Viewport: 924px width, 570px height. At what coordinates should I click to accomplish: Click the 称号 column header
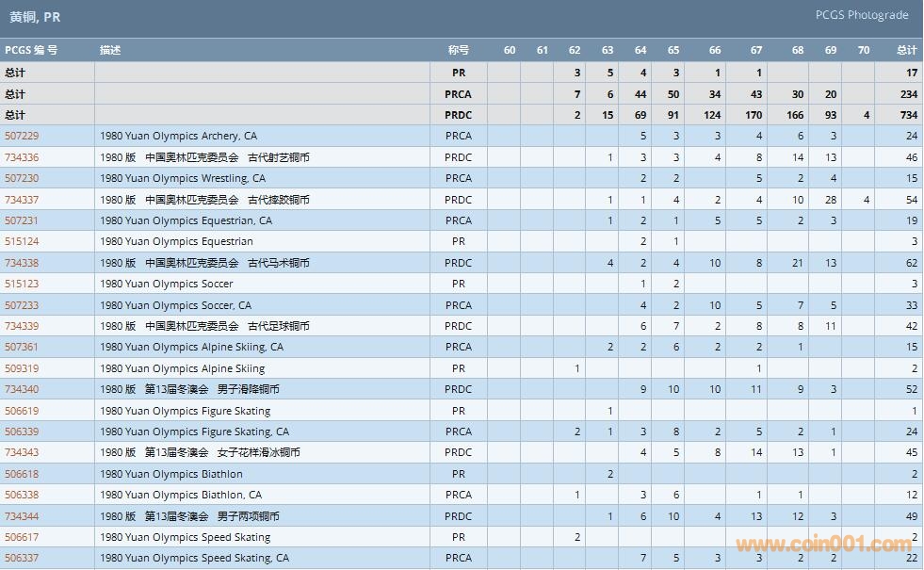pos(458,50)
